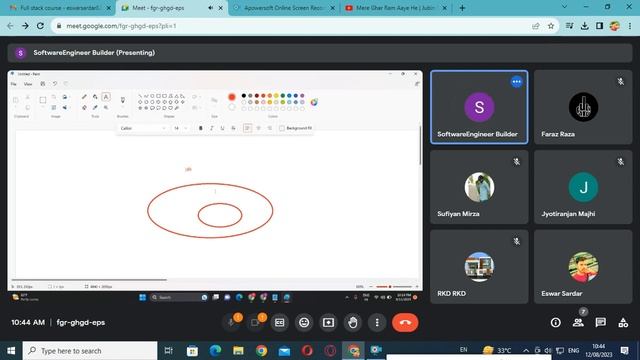Open Chrome three-dot menu
Screen dimensions: 640x360
pos(630,26)
